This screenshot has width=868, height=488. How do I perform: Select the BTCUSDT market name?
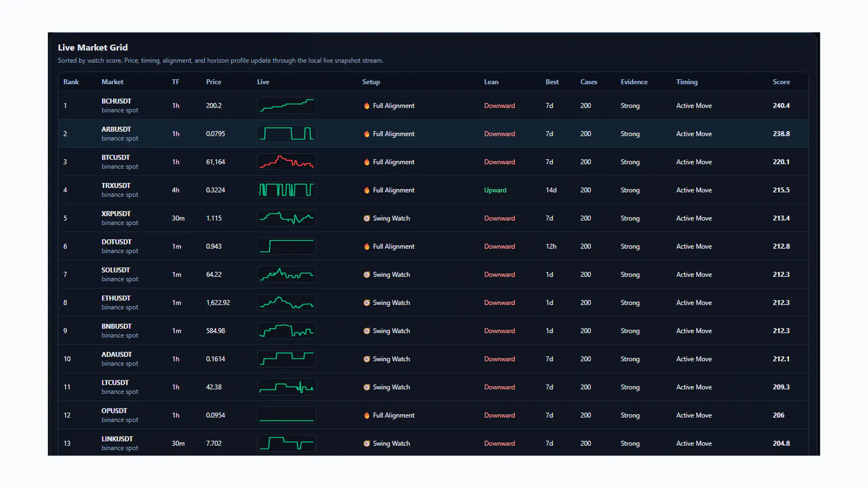(x=116, y=158)
